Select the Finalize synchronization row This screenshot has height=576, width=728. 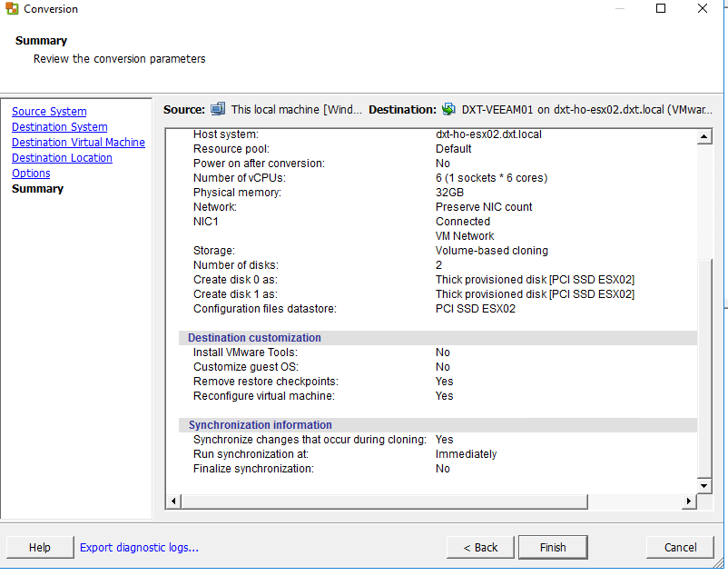[x=437, y=469]
